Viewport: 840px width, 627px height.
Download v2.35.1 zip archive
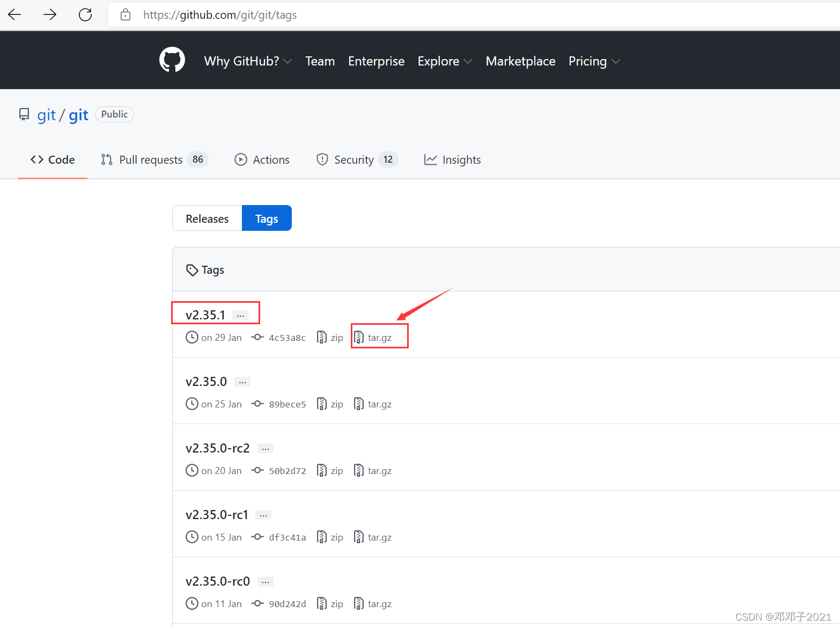pos(330,337)
